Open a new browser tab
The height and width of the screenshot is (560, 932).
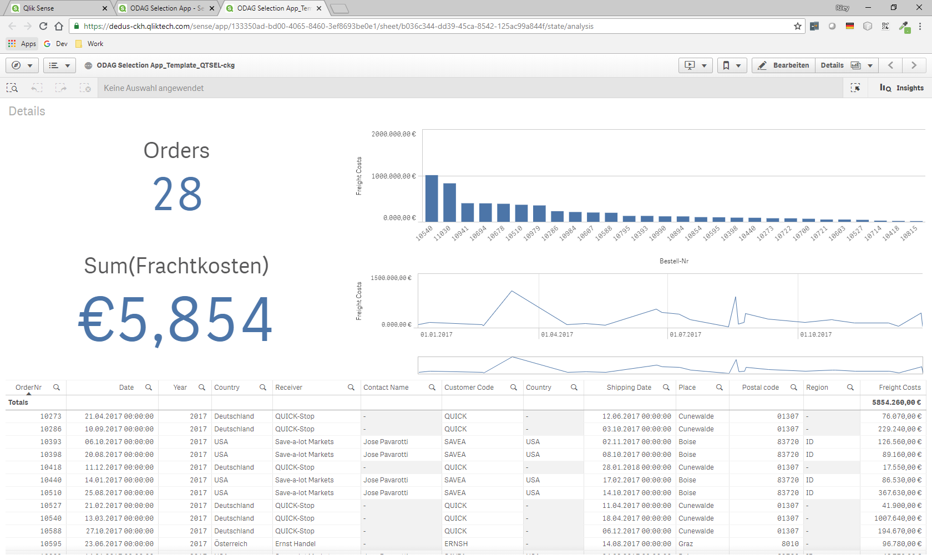[340, 8]
